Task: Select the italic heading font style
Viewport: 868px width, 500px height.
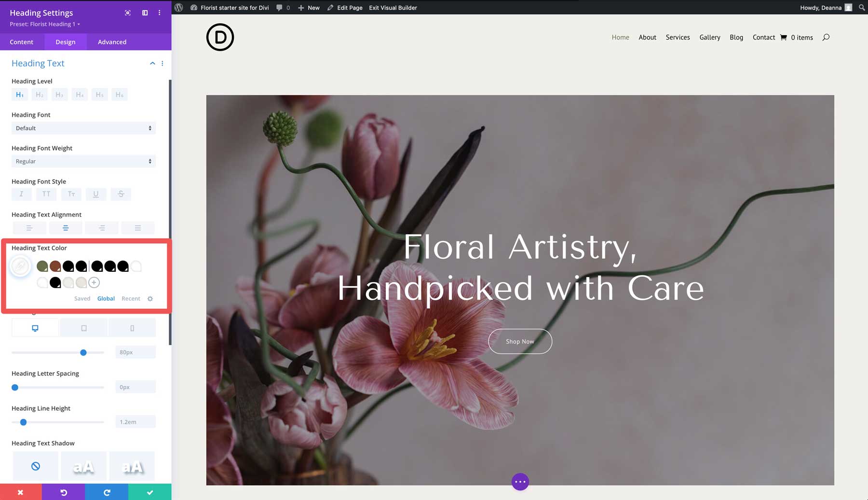Action: point(21,194)
